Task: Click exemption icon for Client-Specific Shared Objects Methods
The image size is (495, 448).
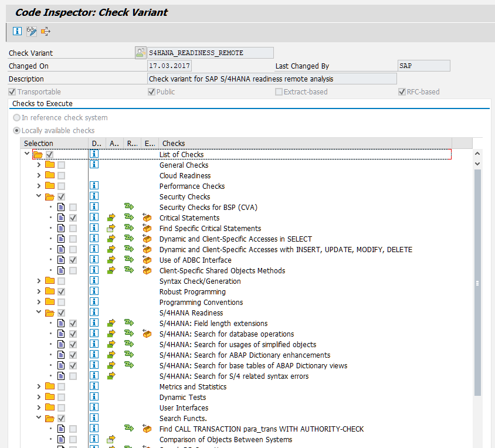Action: pyautogui.click(x=147, y=270)
